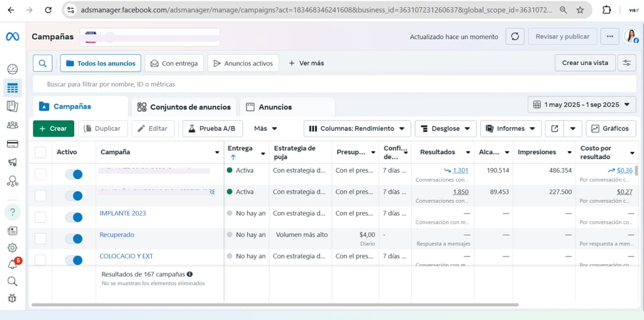The width and height of the screenshot is (644, 320).
Task: Select the Campaigns table icon in sidebar
Action: [13, 88]
